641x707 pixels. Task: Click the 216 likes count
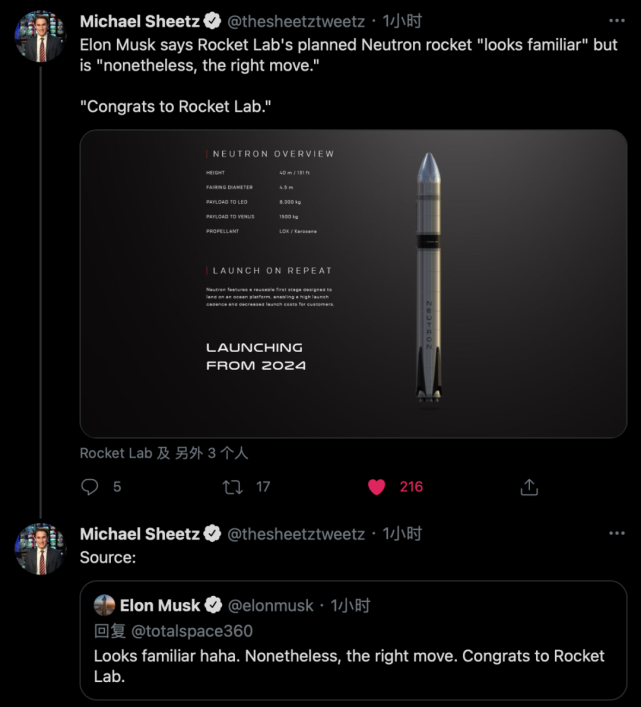411,487
